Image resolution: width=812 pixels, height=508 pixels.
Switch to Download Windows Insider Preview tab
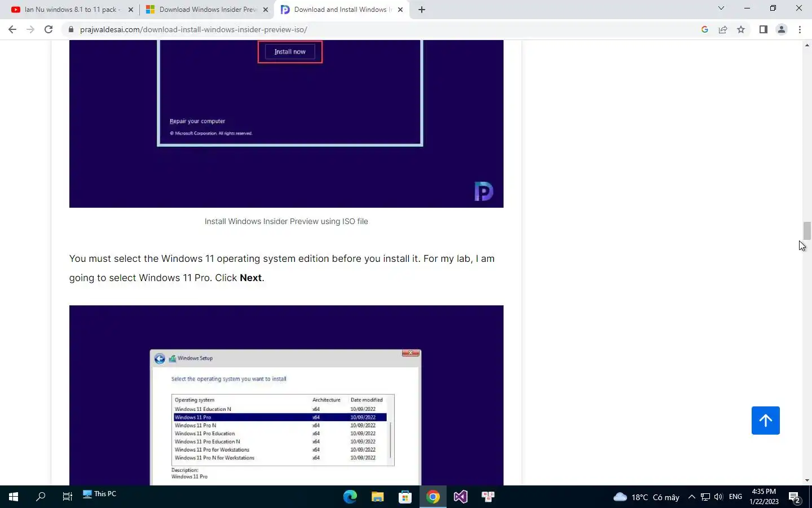click(206, 10)
